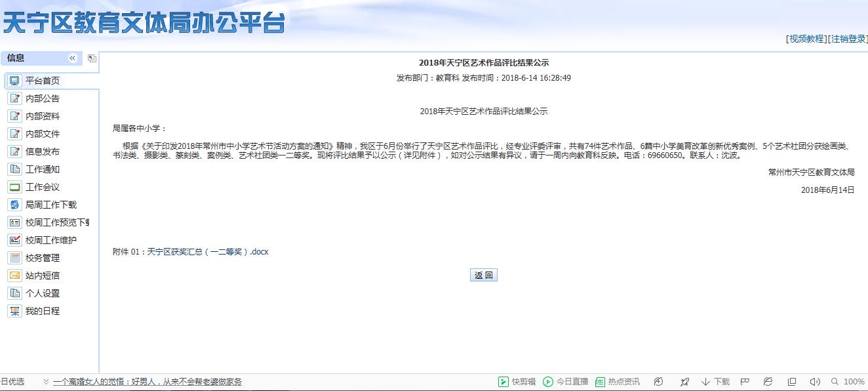Open the 视频教程 link
The height and width of the screenshot is (391, 868).
tap(806, 39)
